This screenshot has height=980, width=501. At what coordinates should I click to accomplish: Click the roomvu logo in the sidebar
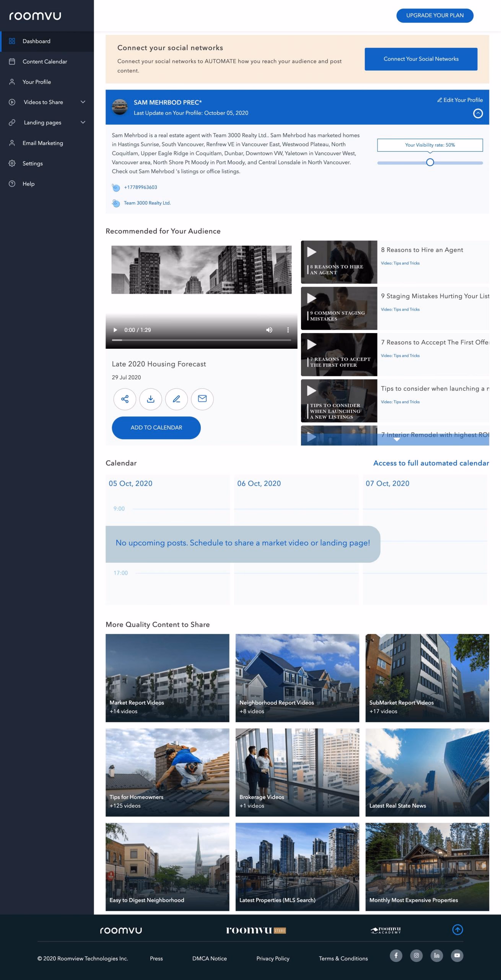point(35,16)
